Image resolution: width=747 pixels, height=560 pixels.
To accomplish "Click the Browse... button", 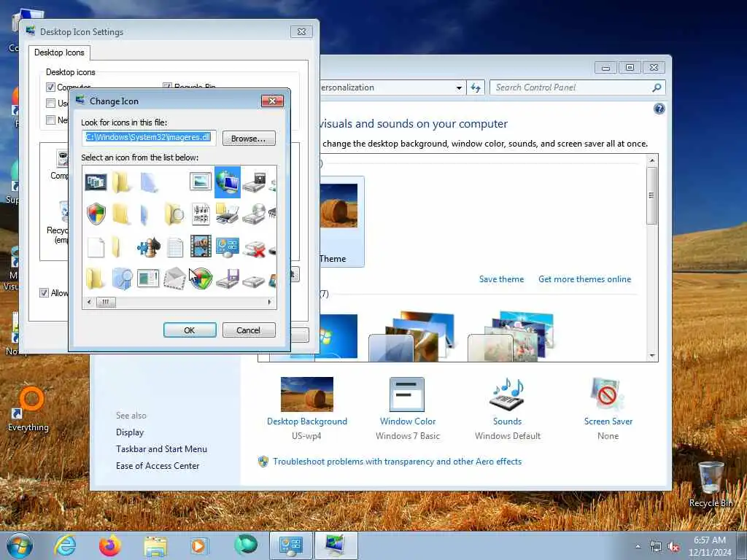I will tap(249, 138).
